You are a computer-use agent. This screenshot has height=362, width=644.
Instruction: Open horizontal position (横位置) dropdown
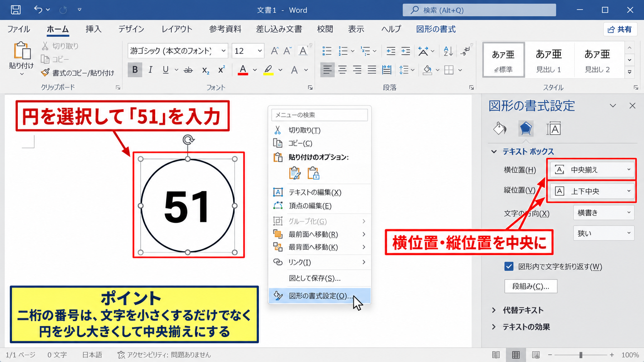(x=592, y=170)
